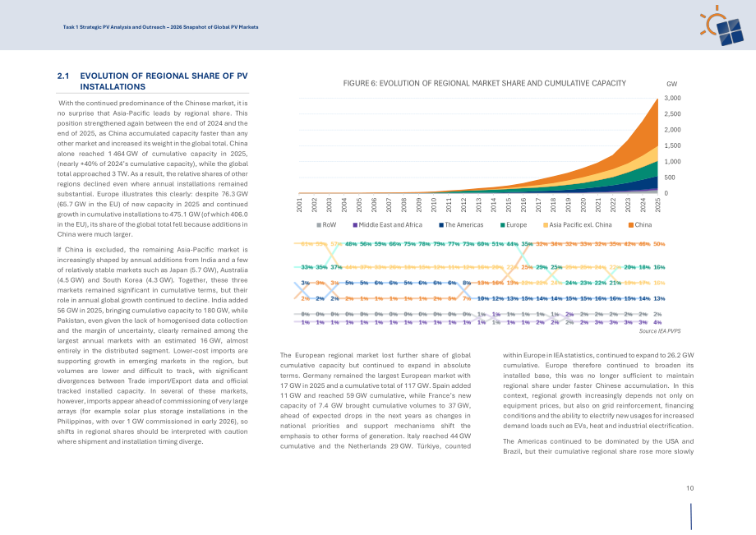Click the IEA PVPS sun and panel logo
The width and height of the screenshot is (756, 535).
[721, 25]
